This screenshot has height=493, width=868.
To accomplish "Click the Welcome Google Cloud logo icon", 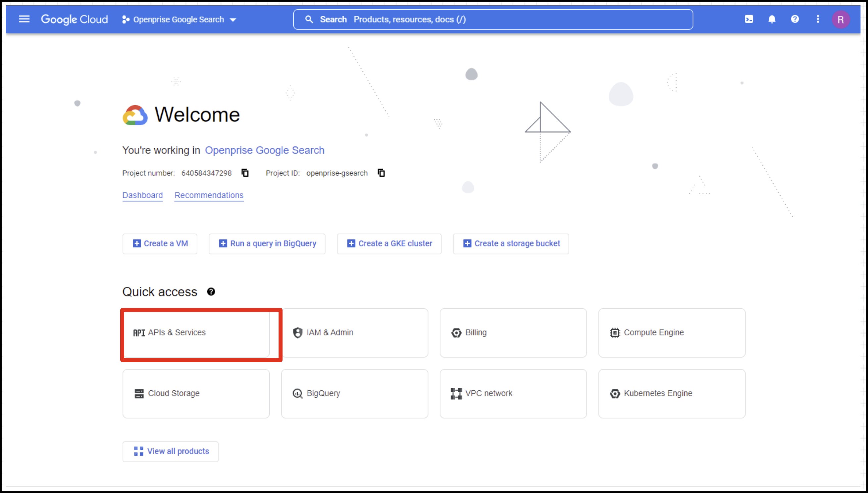I will 135,115.
